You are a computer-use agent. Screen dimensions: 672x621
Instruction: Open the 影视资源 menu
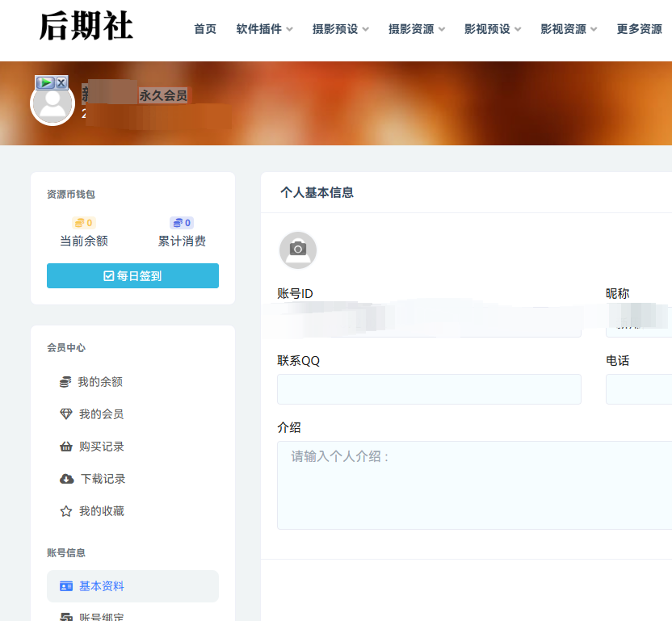pos(563,29)
